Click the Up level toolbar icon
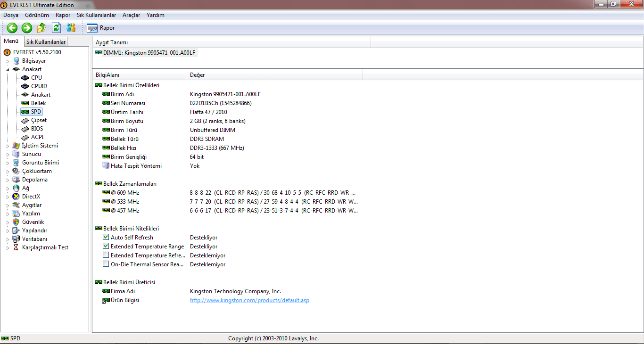 41,28
